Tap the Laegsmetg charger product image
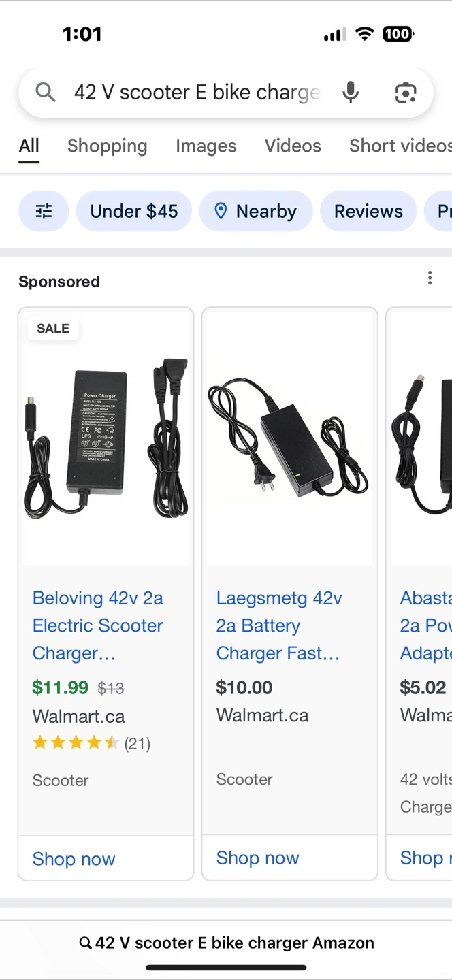 (x=290, y=437)
